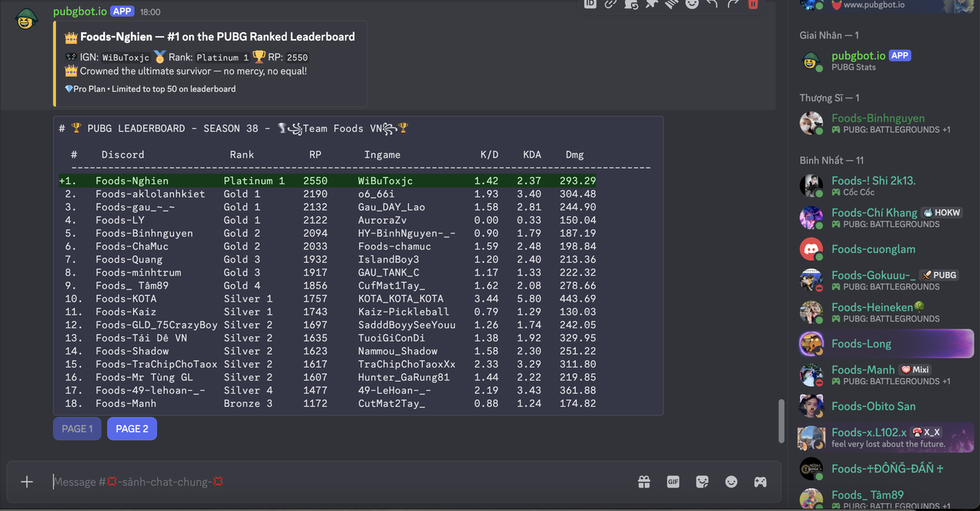Open the emoji picker in the message bar
The width and height of the screenshot is (980, 511).
click(731, 482)
